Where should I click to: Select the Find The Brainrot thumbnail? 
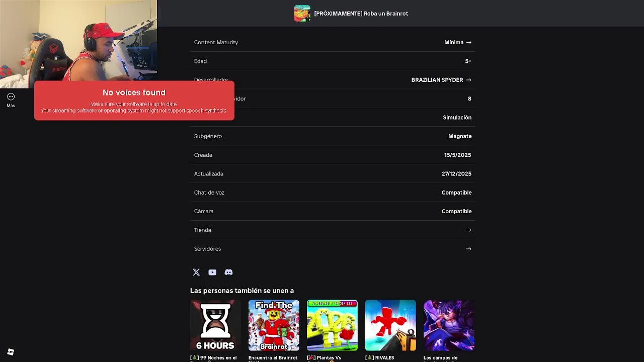(274, 325)
